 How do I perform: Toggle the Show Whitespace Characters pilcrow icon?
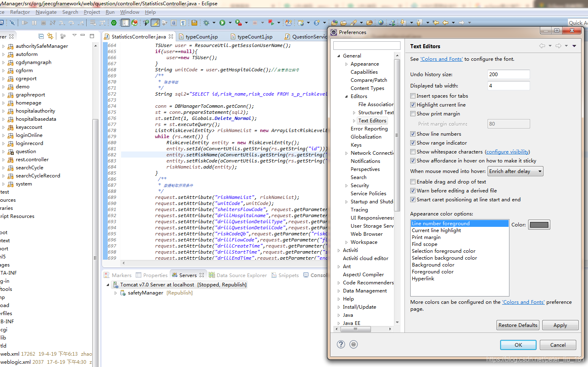click(x=183, y=23)
